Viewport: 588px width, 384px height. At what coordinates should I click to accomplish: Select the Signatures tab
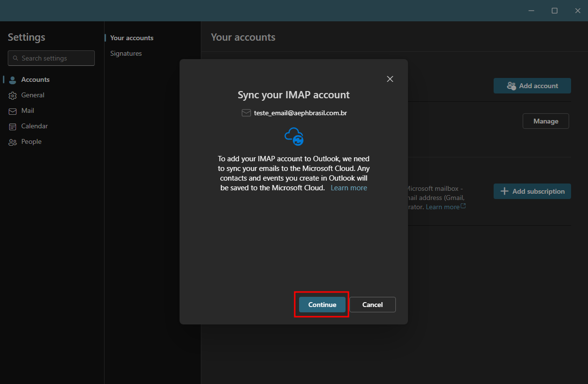(126, 53)
